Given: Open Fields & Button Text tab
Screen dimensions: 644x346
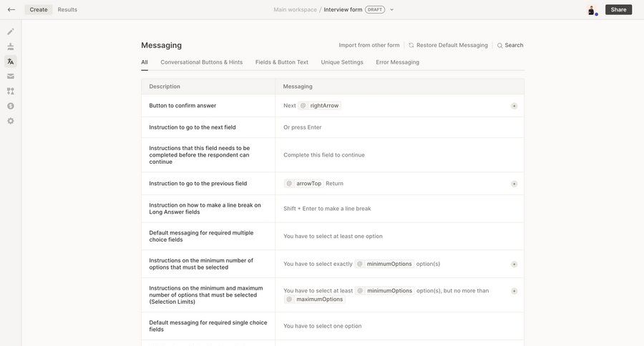Looking at the screenshot, I should (282, 62).
